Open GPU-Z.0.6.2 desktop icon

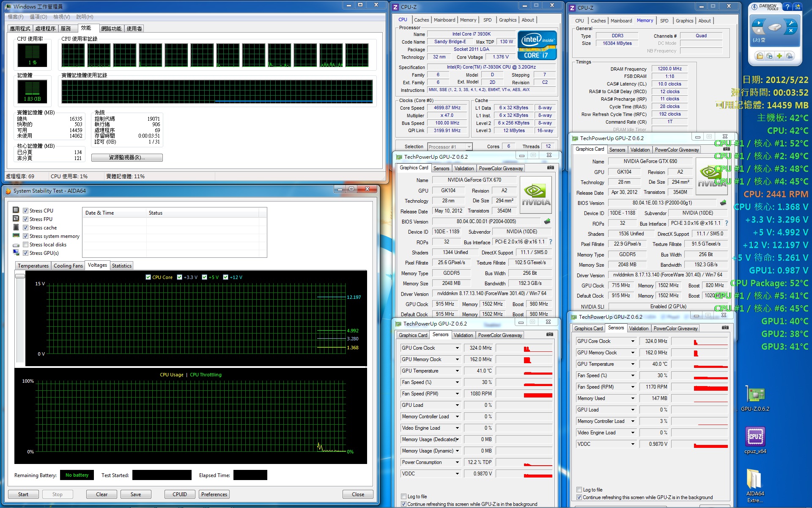(x=755, y=399)
